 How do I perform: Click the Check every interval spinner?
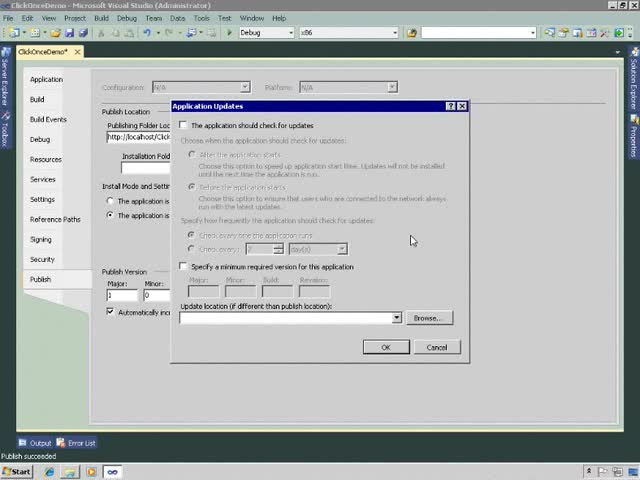278,249
